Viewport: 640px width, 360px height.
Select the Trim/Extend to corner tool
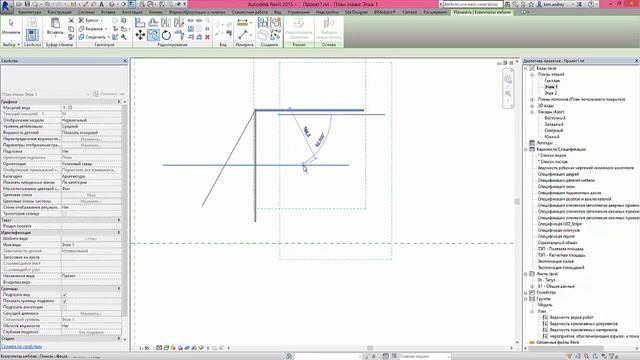coord(179,35)
